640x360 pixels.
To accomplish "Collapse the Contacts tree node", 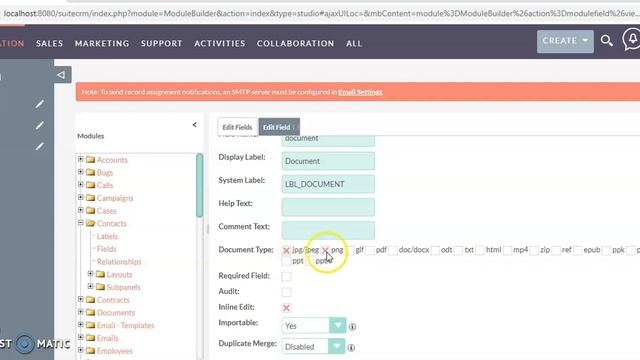I will 80,223.
